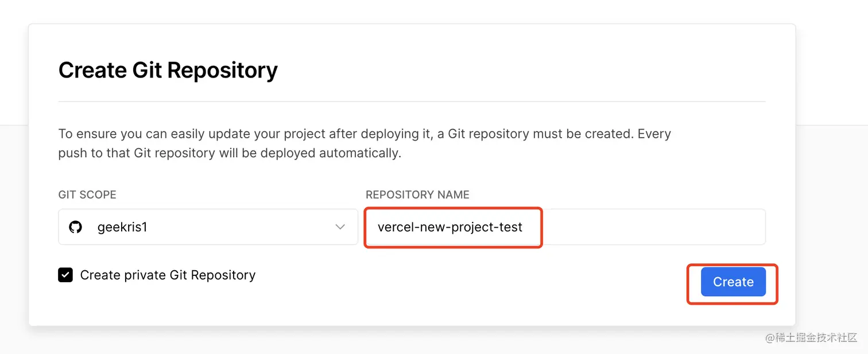
Task: Click the REPOSITORY NAME field label
Action: (x=417, y=194)
